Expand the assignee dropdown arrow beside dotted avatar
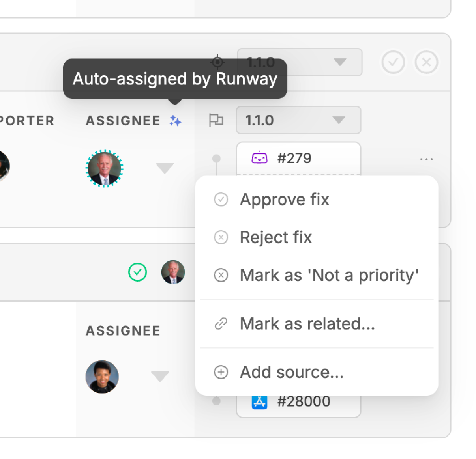The height and width of the screenshot is (459, 476). point(165,168)
